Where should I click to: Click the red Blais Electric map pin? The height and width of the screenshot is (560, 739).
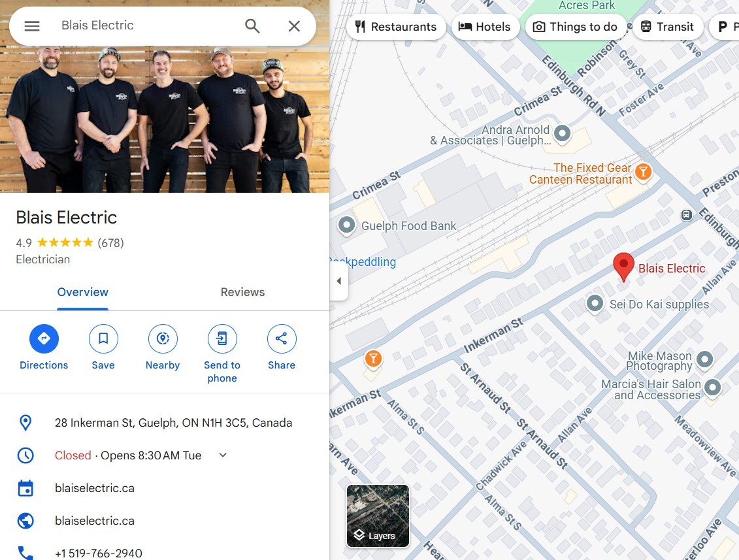click(x=623, y=267)
